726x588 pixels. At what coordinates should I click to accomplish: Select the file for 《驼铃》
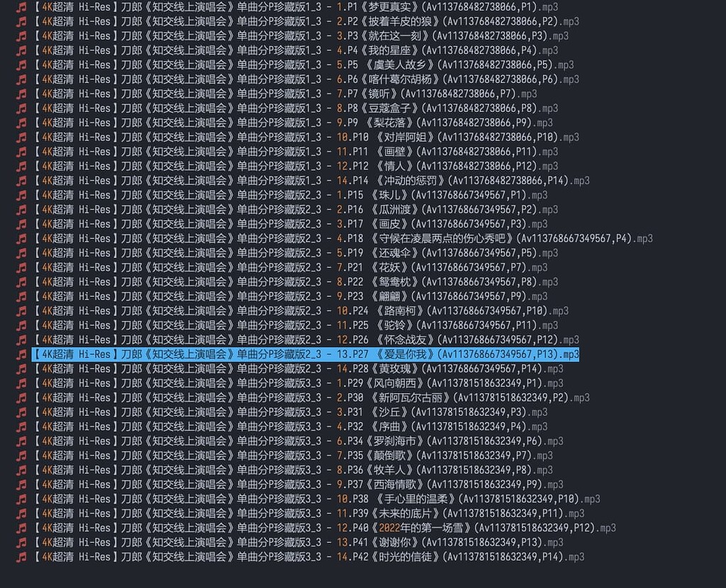click(x=284, y=324)
